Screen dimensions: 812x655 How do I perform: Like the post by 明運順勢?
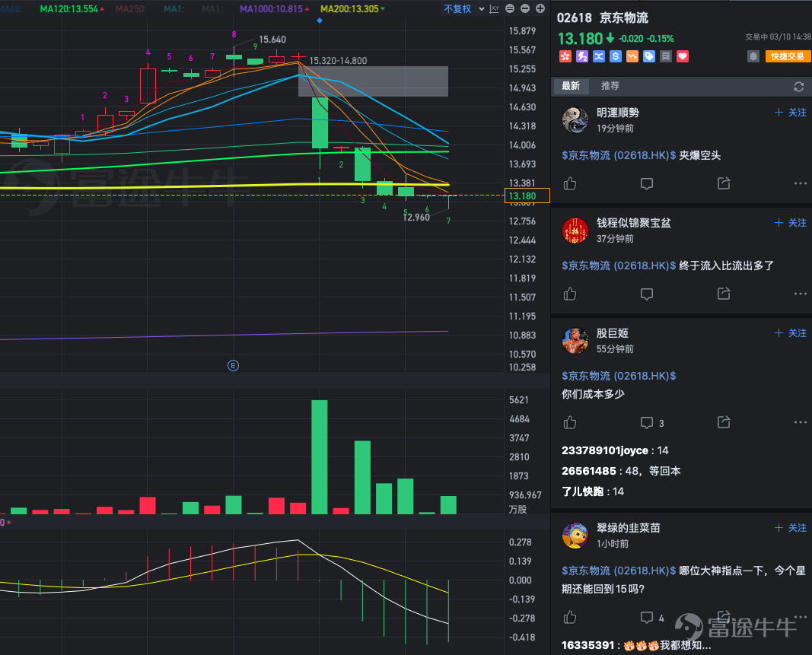point(570,183)
